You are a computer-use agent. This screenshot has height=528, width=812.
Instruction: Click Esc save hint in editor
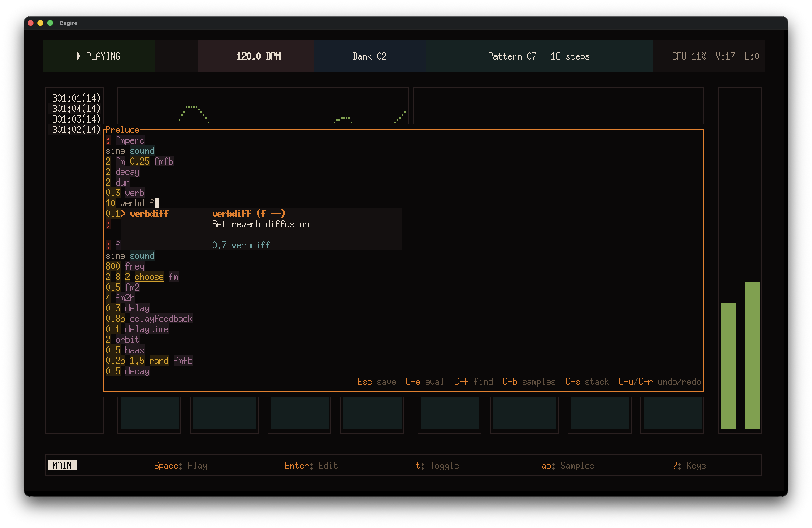click(376, 382)
